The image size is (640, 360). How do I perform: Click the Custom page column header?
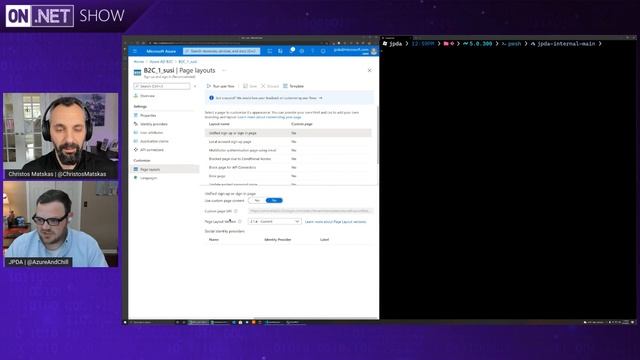[x=302, y=124]
